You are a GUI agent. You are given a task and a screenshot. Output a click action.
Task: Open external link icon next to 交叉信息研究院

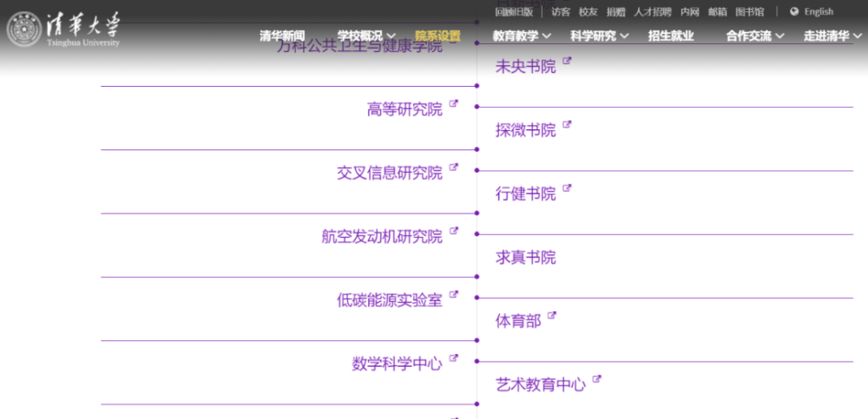click(x=454, y=167)
